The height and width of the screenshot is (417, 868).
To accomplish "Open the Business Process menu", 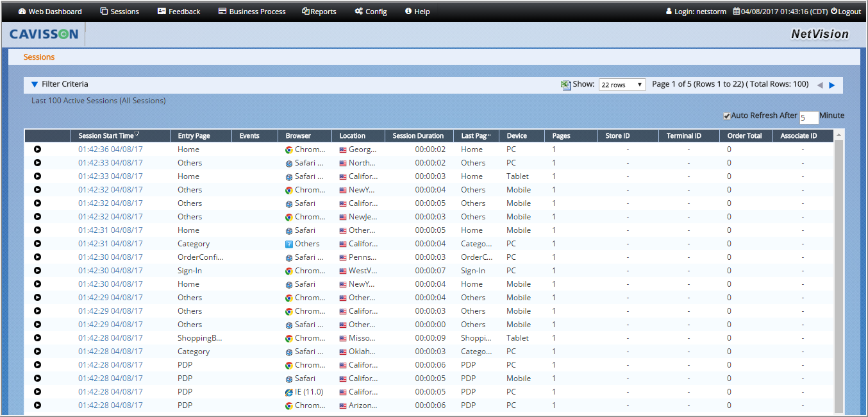I will pos(252,12).
